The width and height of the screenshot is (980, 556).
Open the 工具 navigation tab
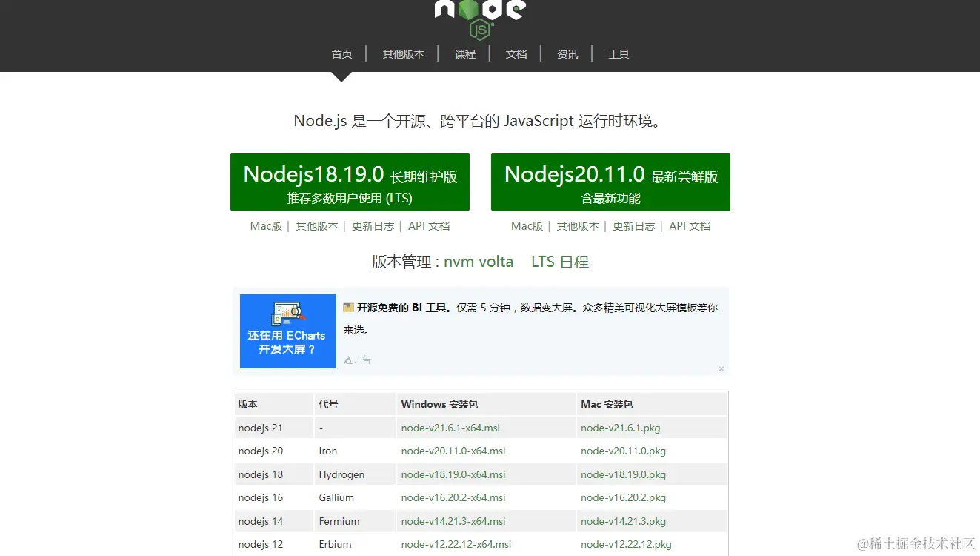(619, 54)
